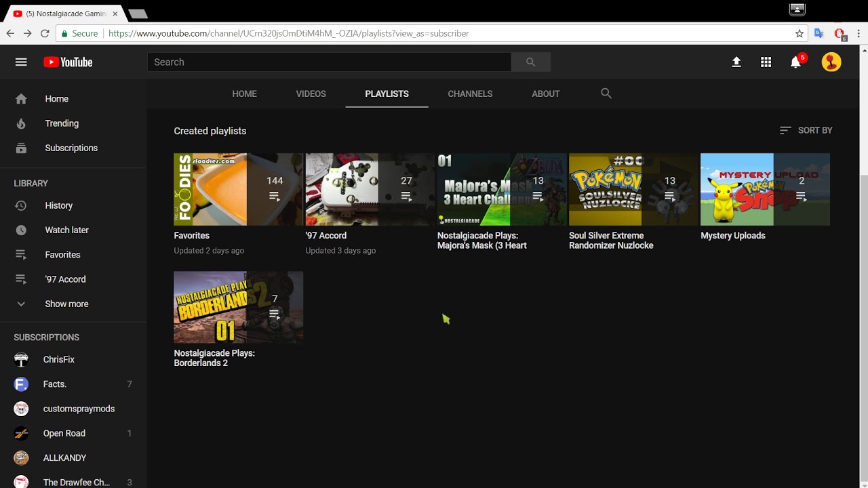Click the search magnifier button
This screenshot has width=868, height=488.
(530, 62)
